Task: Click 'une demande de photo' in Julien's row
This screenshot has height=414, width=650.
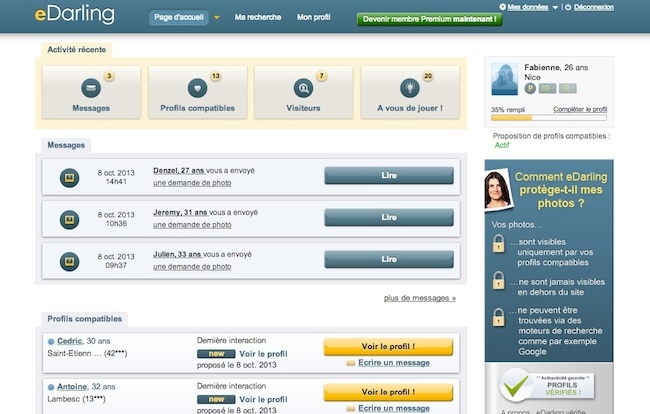Action: coord(192,266)
